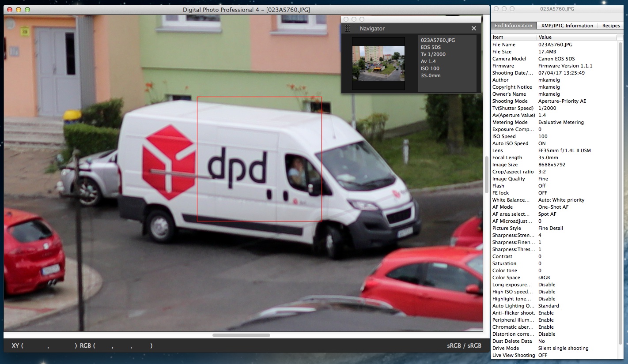This screenshot has width=628, height=364.
Task: Select the Tv(Shutter Speed) row
Action: (x=554, y=108)
